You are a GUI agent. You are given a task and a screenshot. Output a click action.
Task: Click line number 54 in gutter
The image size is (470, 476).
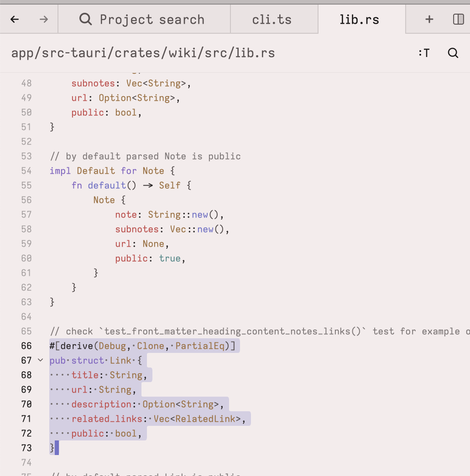pyautogui.click(x=26, y=171)
